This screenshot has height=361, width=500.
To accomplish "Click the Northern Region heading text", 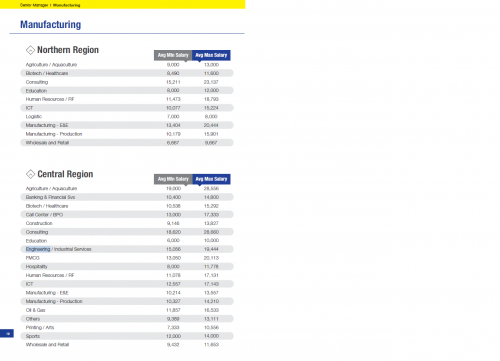I will [68, 50].
